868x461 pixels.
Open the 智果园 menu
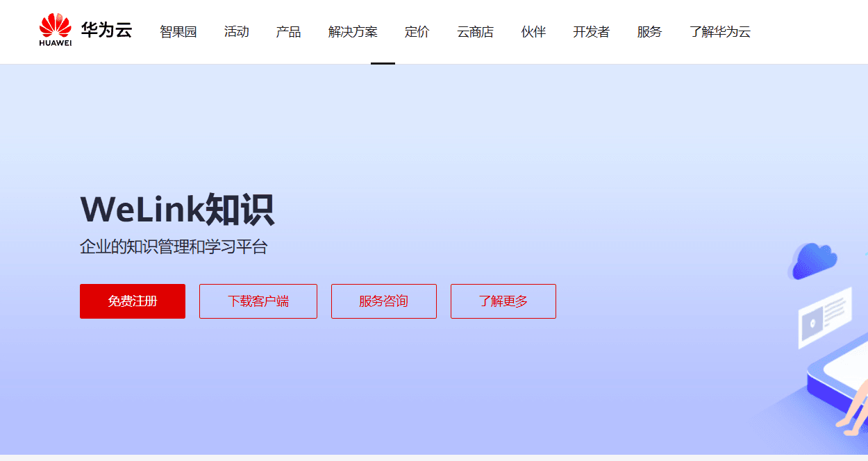coord(178,32)
